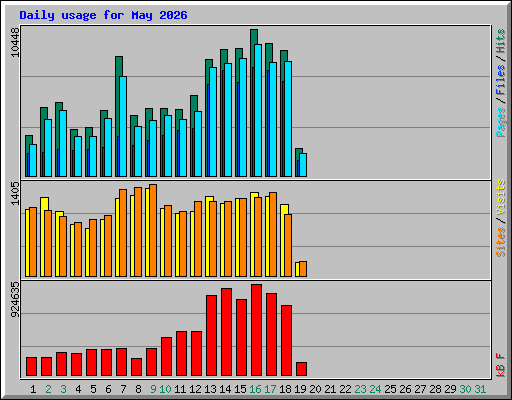This screenshot has width=512, height=400.
Task: Click day label 14 on the x-axis
Action: pyautogui.click(x=225, y=389)
